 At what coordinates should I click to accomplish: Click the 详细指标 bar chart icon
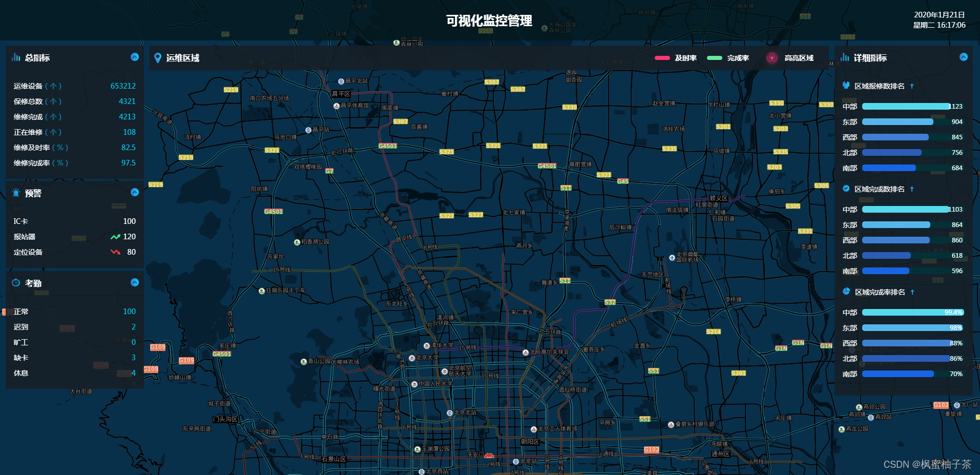[845, 57]
